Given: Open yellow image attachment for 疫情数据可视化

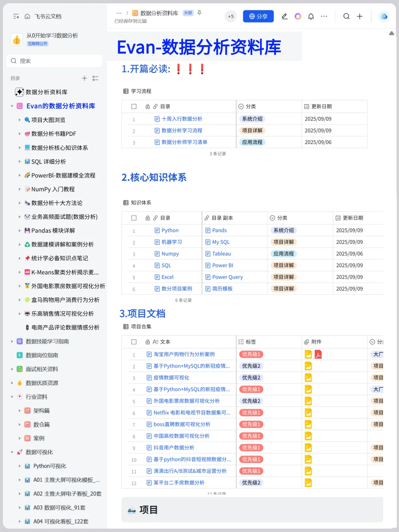Looking at the screenshot, I should click(308, 378).
